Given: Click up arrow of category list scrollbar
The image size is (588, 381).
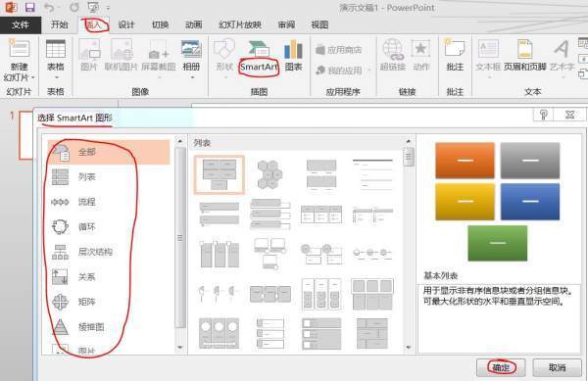Looking at the screenshot, I should point(180,141).
